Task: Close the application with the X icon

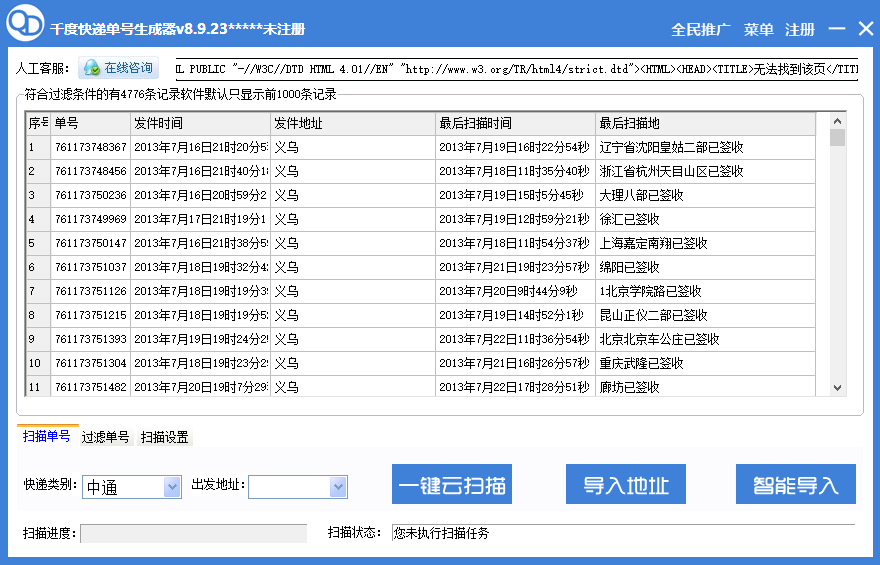Action: click(x=863, y=29)
